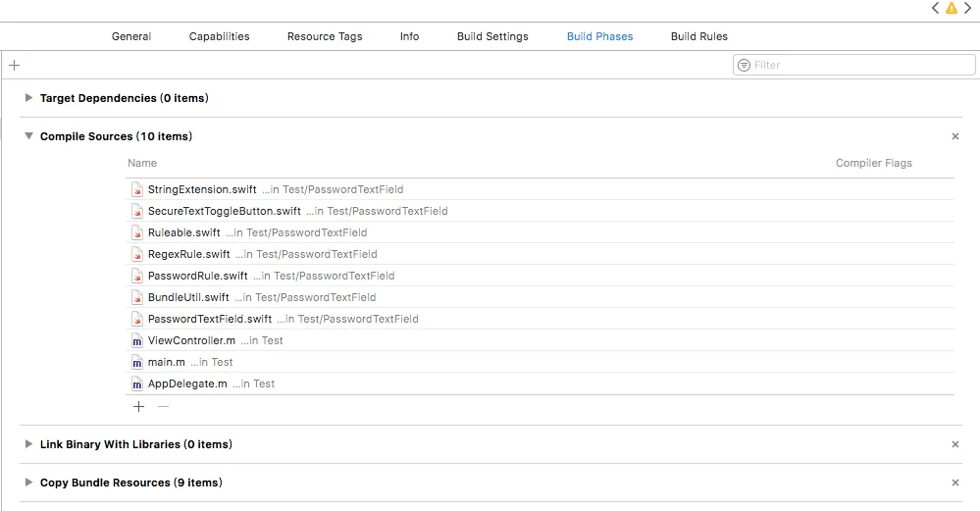Add a source file with plus button
Screen dimensions: 980x511
pyautogui.click(x=138, y=407)
